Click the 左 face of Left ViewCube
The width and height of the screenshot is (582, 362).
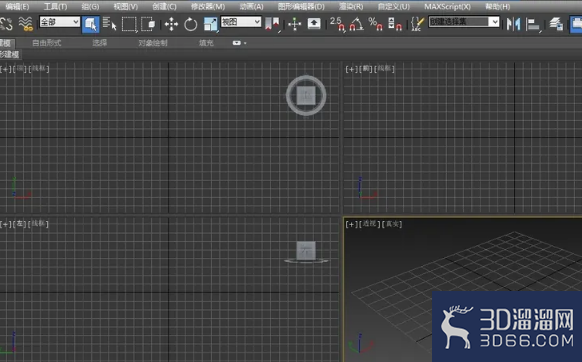point(306,251)
